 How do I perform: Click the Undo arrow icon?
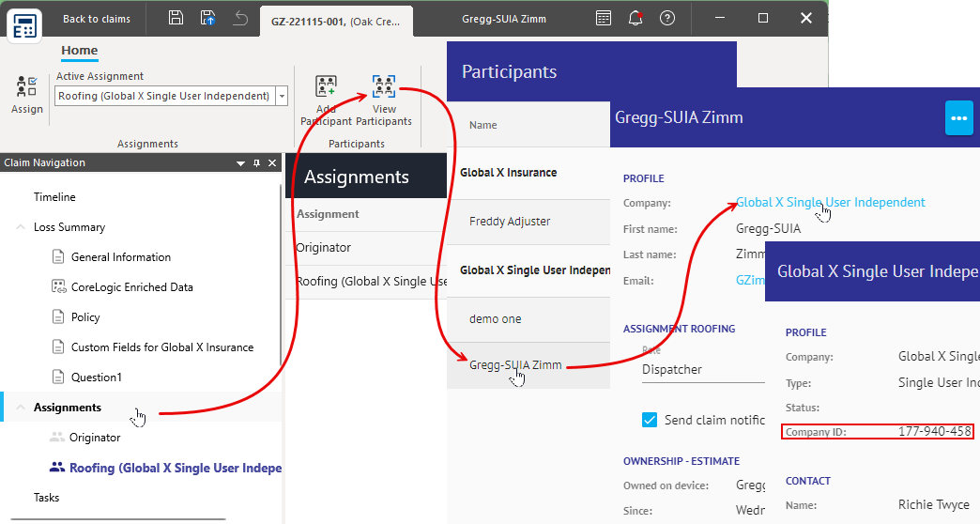click(x=240, y=19)
